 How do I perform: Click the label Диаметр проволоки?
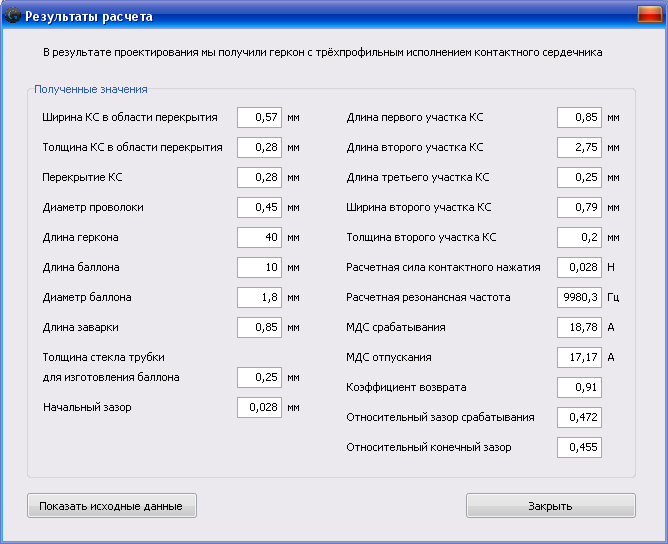[x=93, y=207]
